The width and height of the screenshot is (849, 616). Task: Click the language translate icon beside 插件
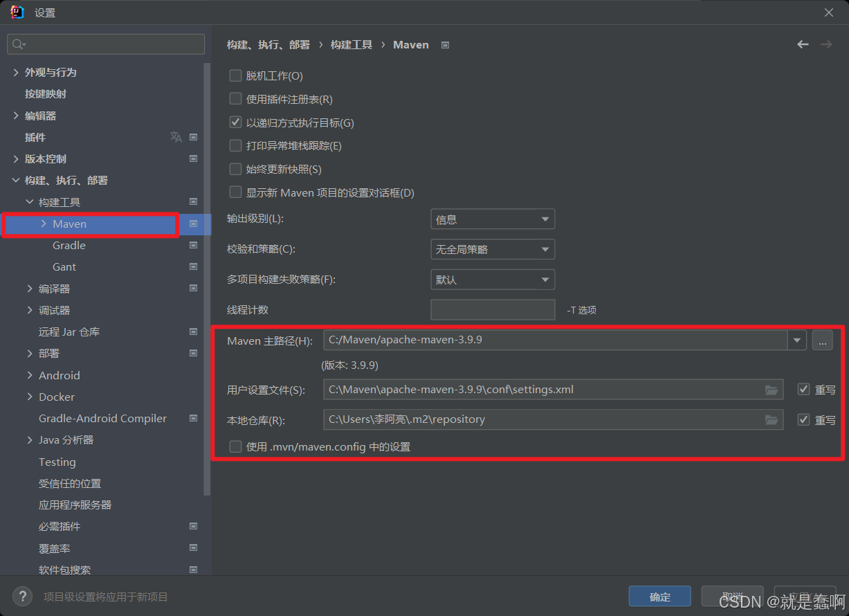[x=176, y=137]
